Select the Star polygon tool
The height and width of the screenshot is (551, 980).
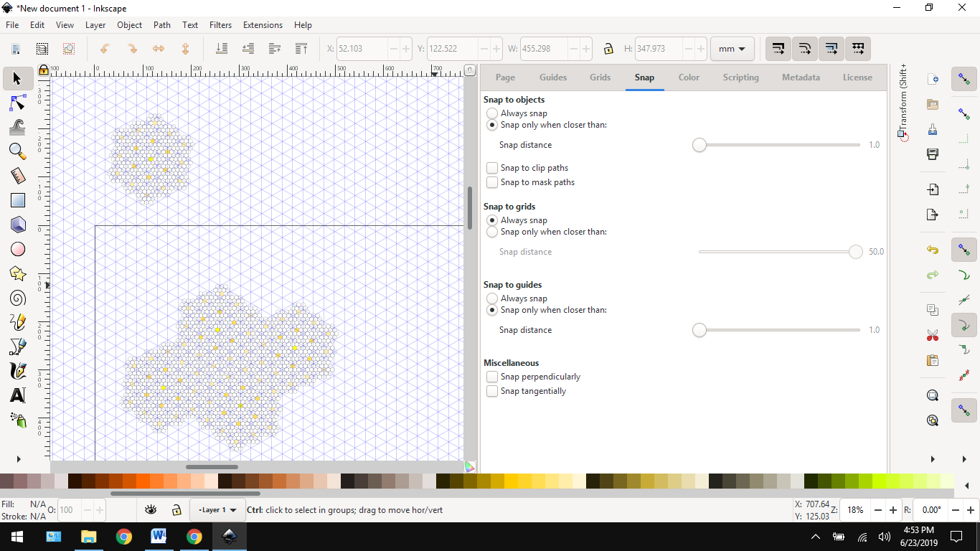pos(18,273)
